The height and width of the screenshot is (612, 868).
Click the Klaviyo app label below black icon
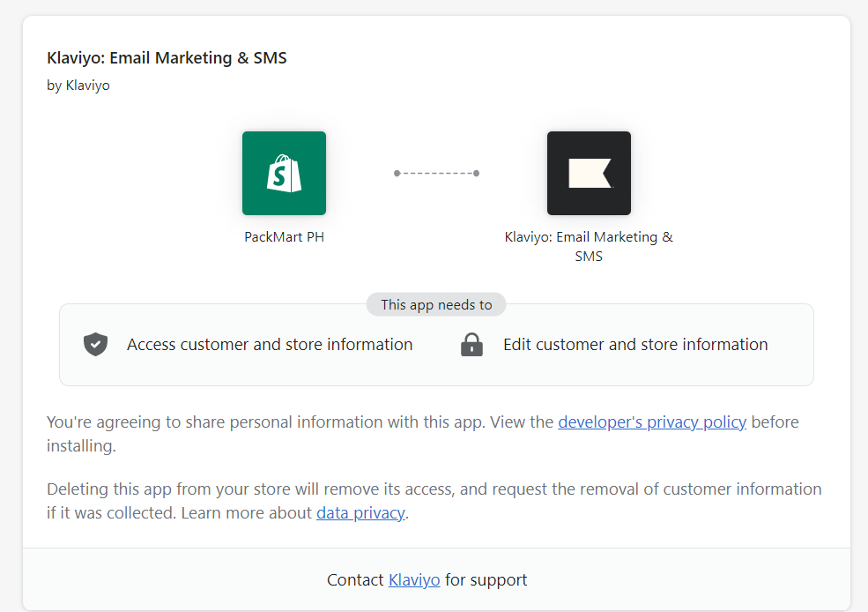point(589,246)
